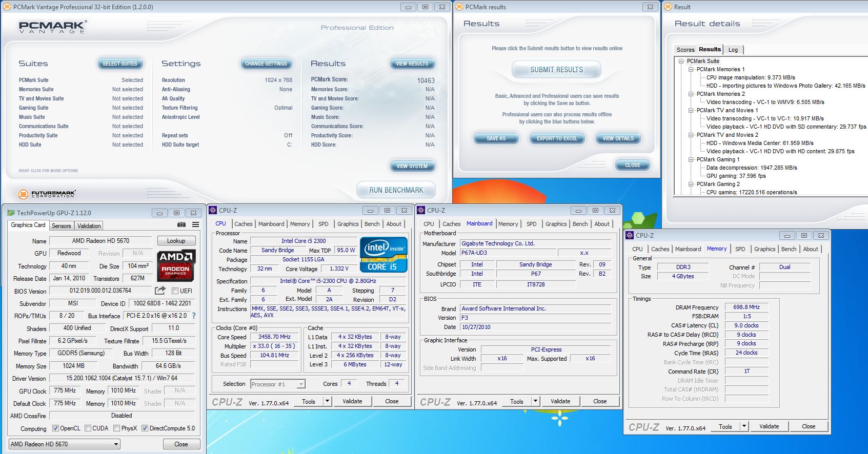
Task: Click the GPU-Z screenshot camera icon
Action: [181, 225]
